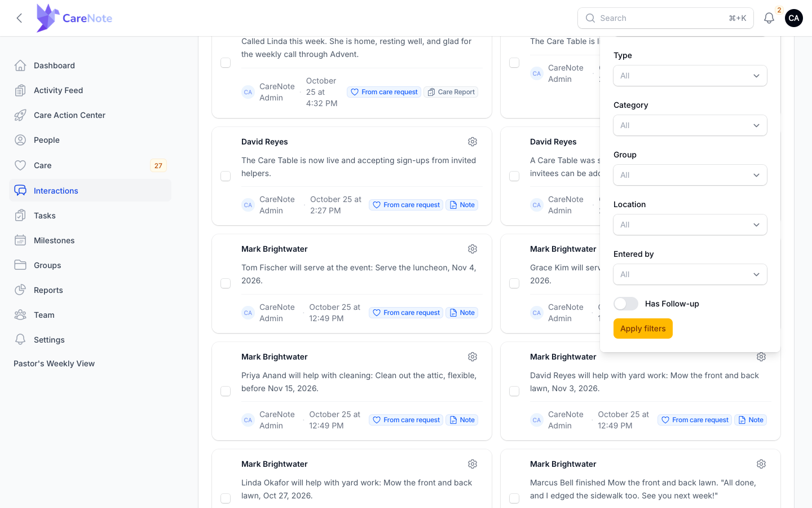Open the Team page
812x508 pixels.
click(x=90, y=315)
